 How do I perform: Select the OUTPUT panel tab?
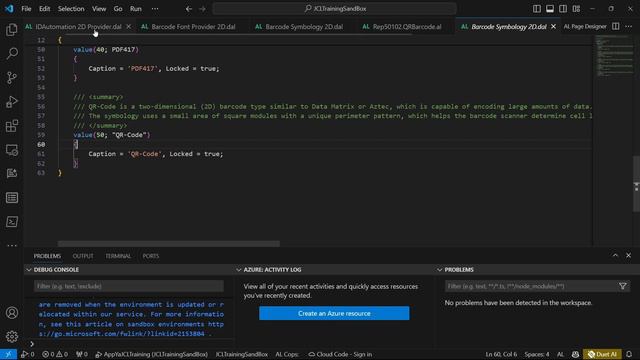click(x=83, y=256)
